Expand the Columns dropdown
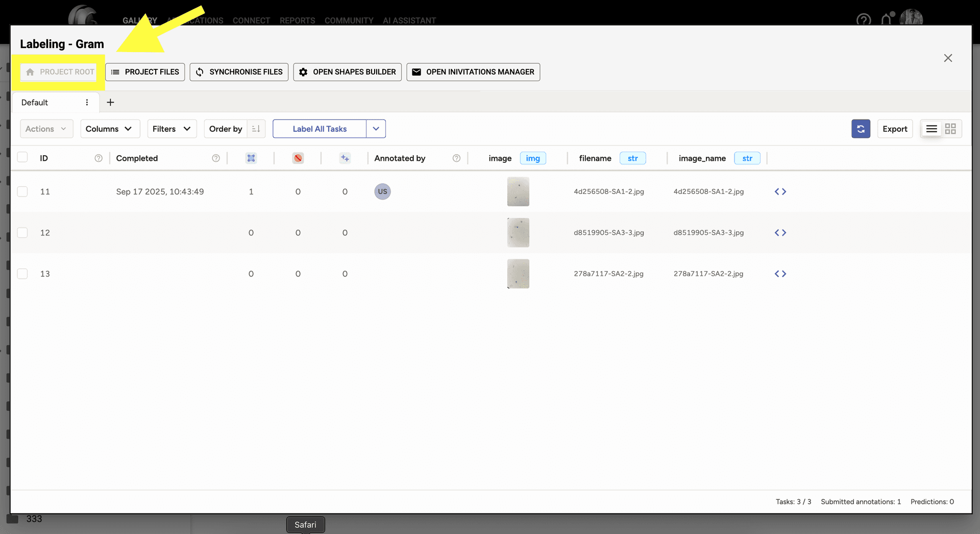Viewport: 980px width, 534px height. coord(109,129)
